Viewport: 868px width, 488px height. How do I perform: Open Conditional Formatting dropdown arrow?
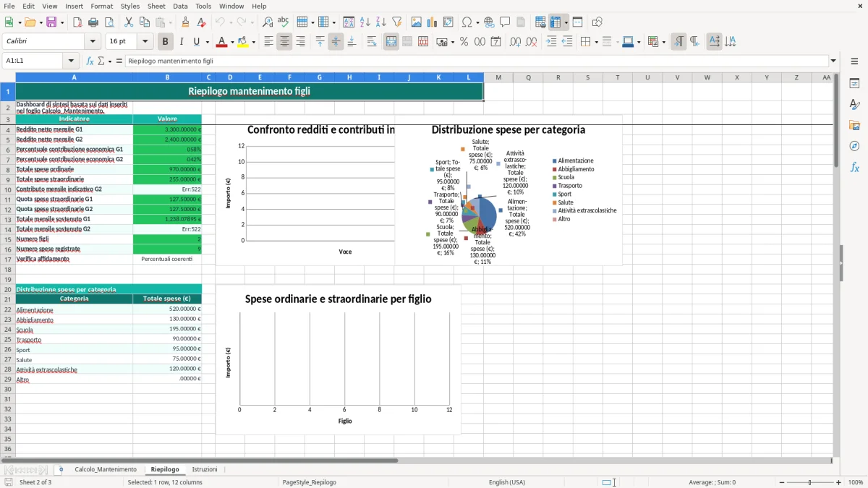[664, 42]
